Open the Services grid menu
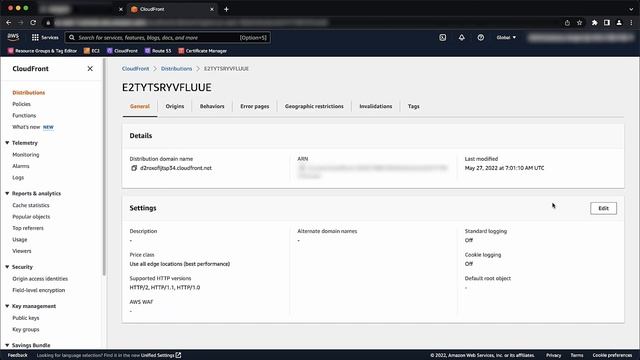The image size is (640, 360). (45, 38)
